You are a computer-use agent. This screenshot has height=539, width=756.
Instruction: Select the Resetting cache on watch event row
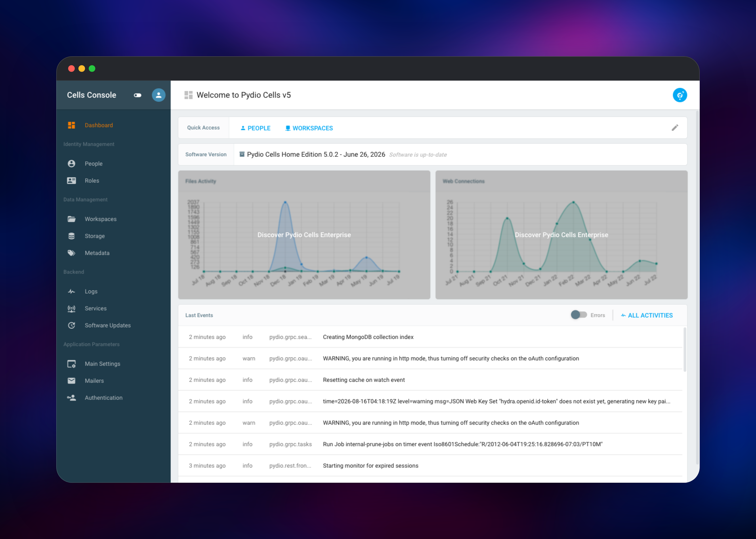[x=430, y=380]
